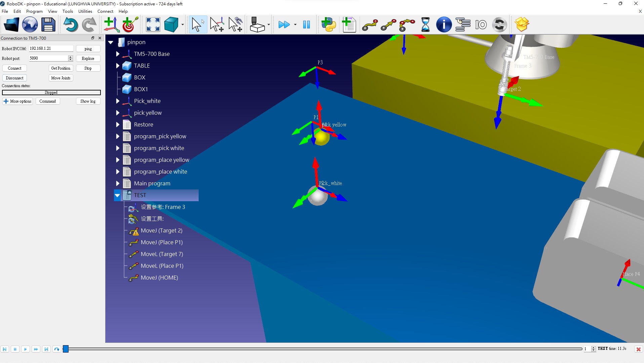Expand the TM5-700 Base tree node

pyautogui.click(x=118, y=54)
